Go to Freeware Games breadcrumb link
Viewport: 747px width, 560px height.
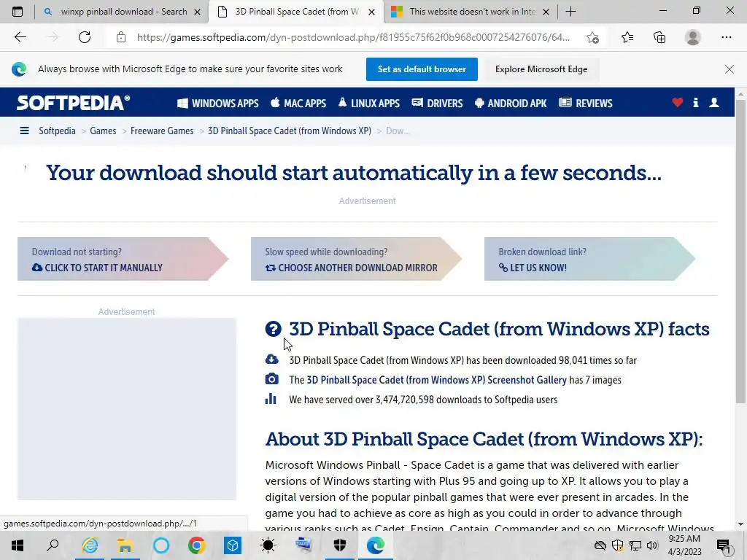coord(162,131)
